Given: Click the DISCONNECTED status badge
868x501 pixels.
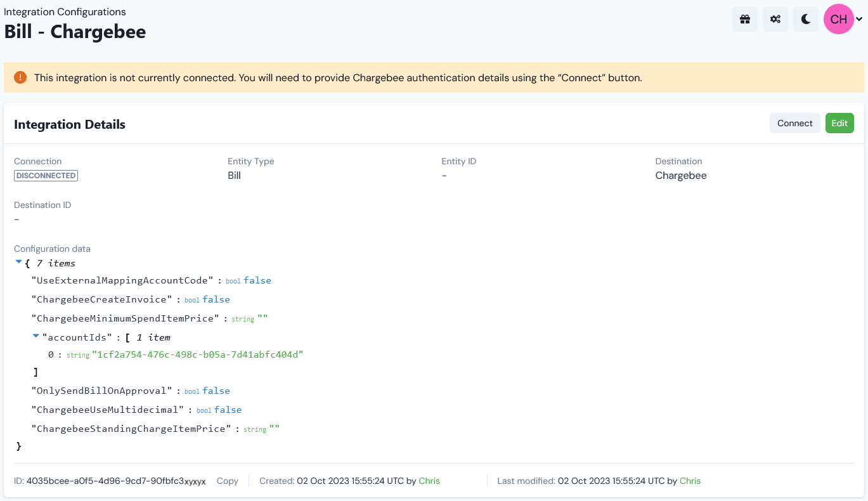Looking at the screenshot, I should 46,176.
